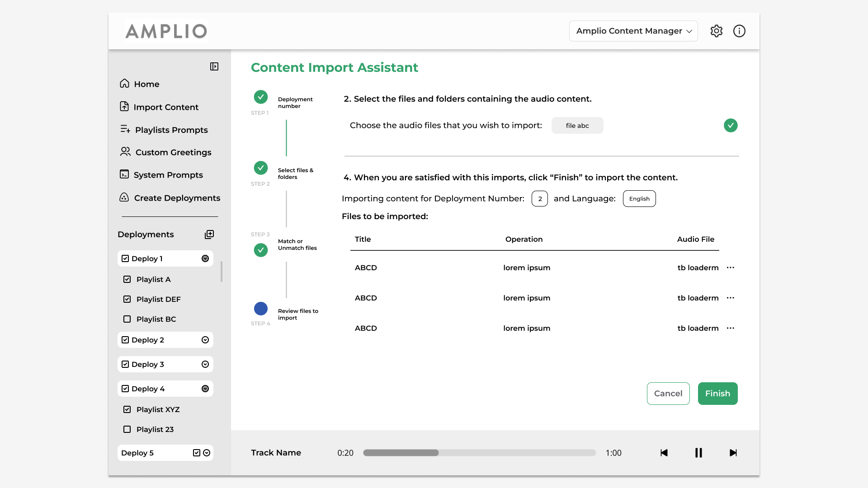Expand Deploy 3 expander arrow
The height and width of the screenshot is (488, 868).
(205, 364)
